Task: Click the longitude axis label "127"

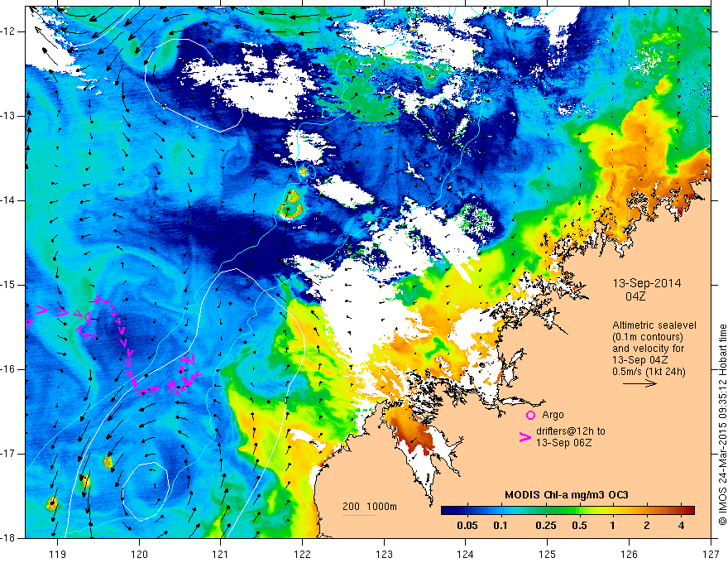Action: tap(711, 554)
